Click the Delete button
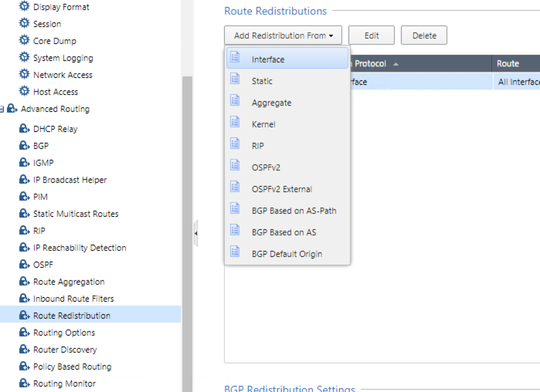The image size is (540, 392). pos(424,35)
